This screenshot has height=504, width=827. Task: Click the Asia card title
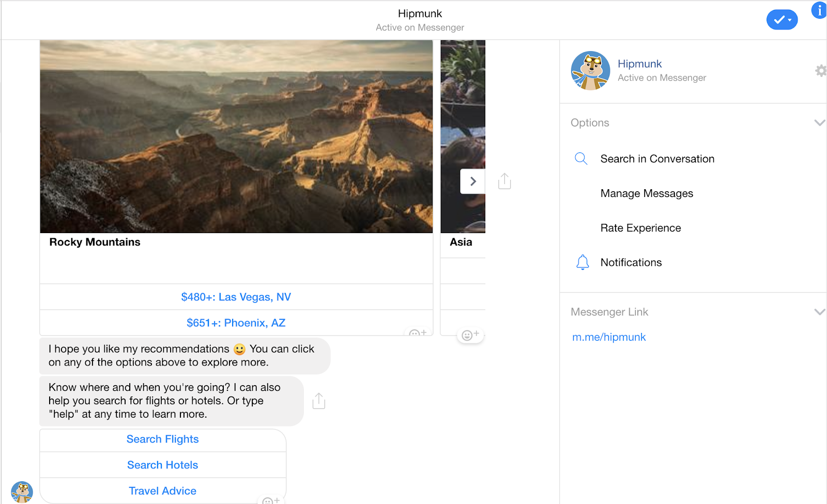point(461,242)
